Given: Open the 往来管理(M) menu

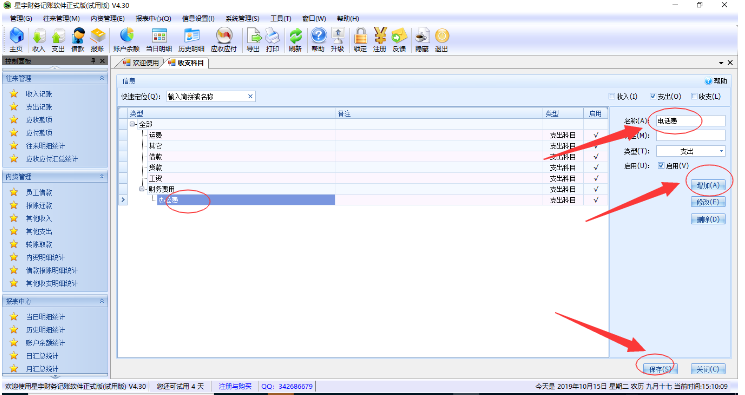Looking at the screenshot, I should click(61, 19).
